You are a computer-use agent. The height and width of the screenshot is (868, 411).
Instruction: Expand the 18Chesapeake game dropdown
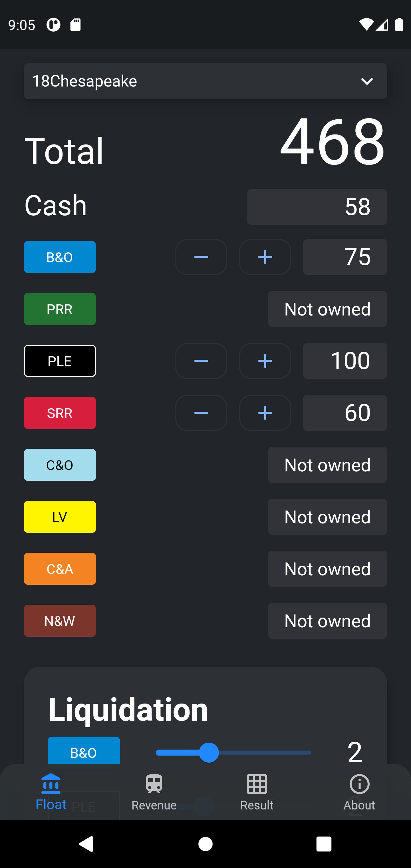tap(205, 81)
